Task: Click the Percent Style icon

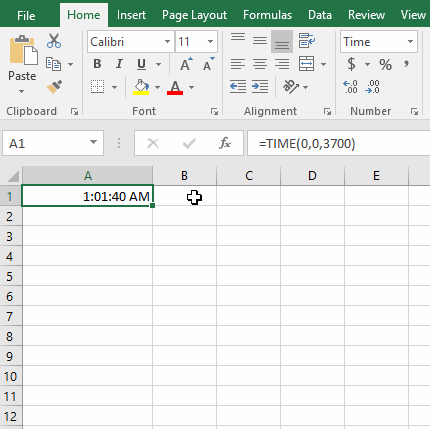Action: (x=385, y=64)
